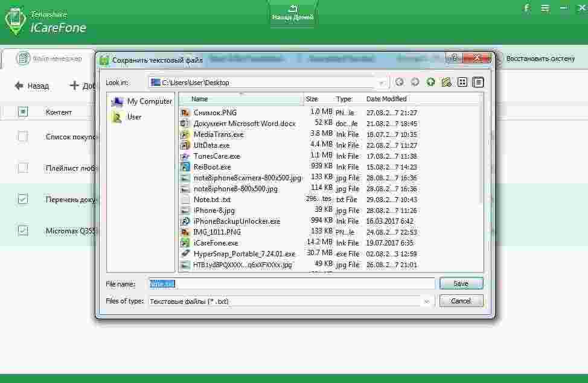Select the ReiBoot.exe shortcut icon
This screenshot has height=383, width=588.
point(185,166)
